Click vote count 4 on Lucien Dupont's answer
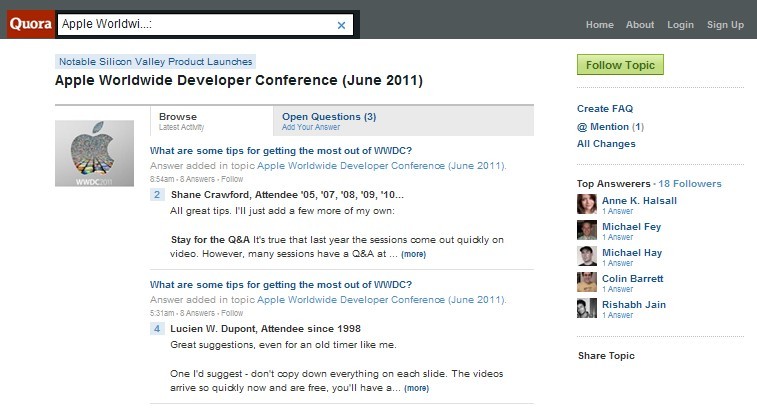 coord(157,328)
